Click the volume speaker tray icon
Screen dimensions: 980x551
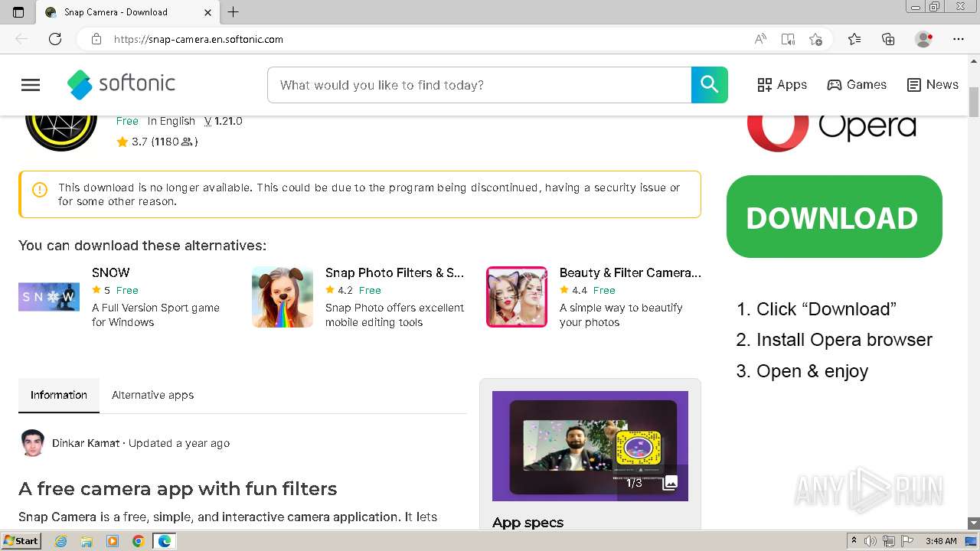[x=871, y=541]
